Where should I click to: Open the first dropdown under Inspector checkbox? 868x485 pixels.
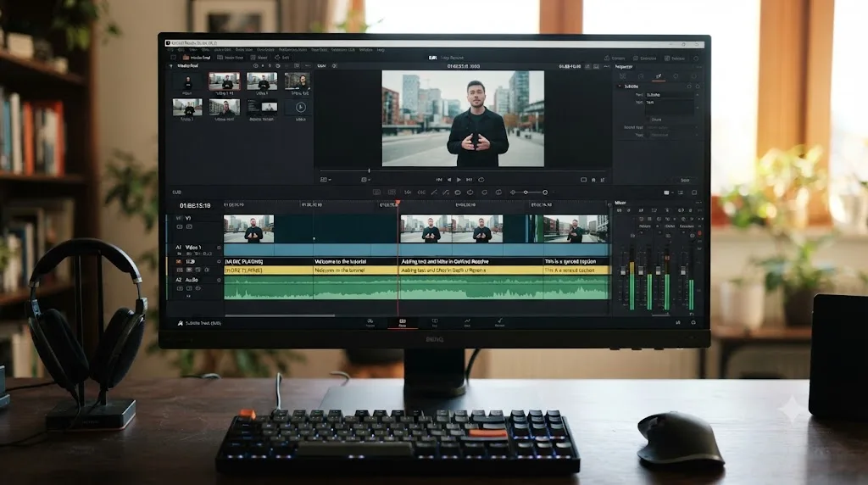[671, 127]
